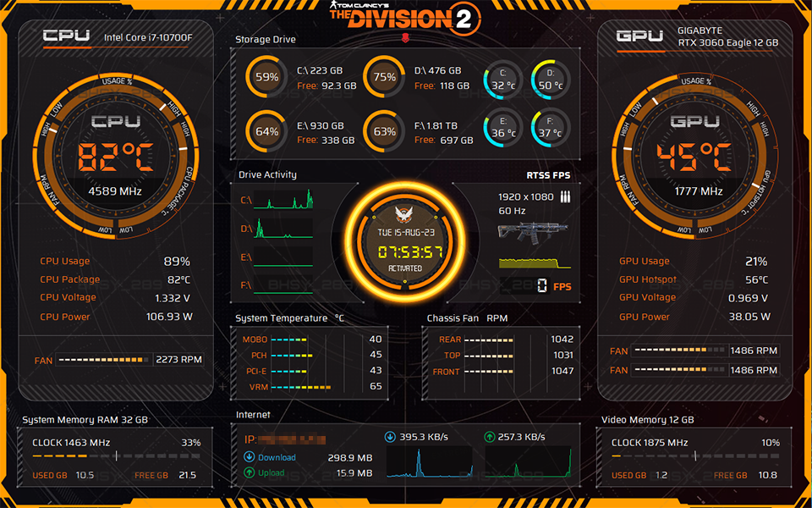812x508 pixels.
Task: Click the C:\ drive activity graph
Action: click(x=283, y=199)
